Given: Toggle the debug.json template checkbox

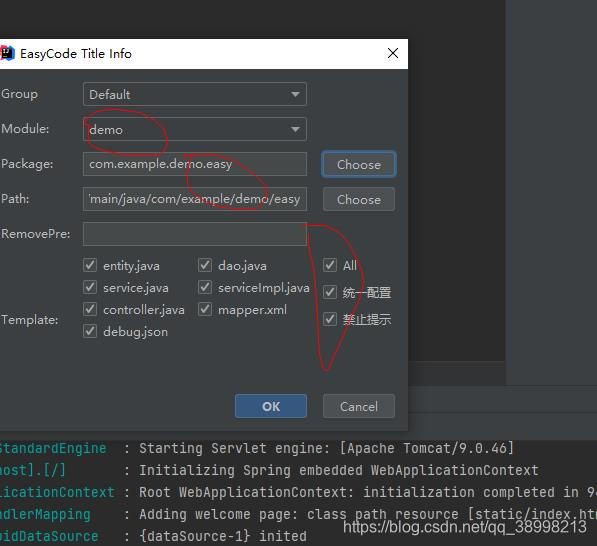Looking at the screenshot, I should (90, 331).
